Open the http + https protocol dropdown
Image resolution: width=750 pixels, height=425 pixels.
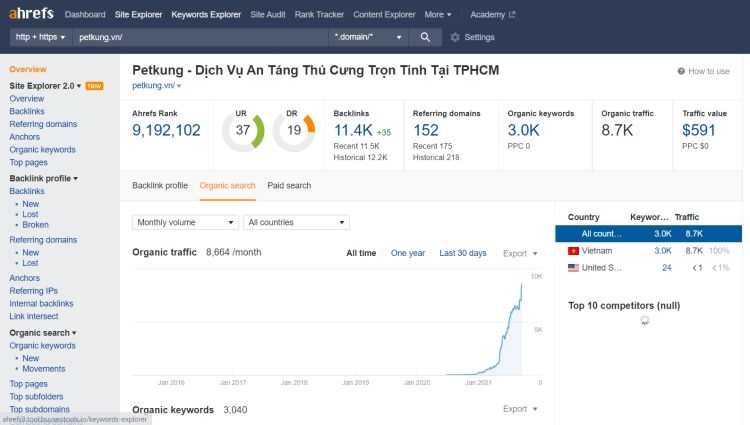point(40,37)
